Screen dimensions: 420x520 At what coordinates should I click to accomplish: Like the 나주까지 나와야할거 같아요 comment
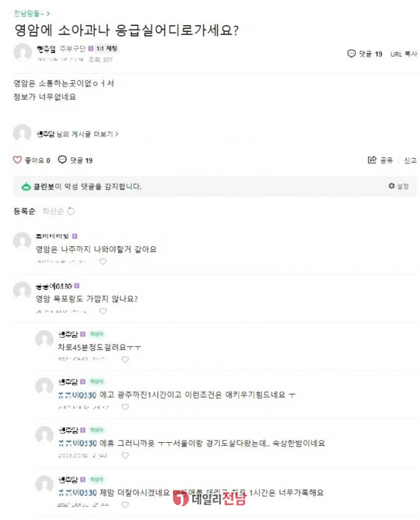pyautogui.click(x=103, y=261)
